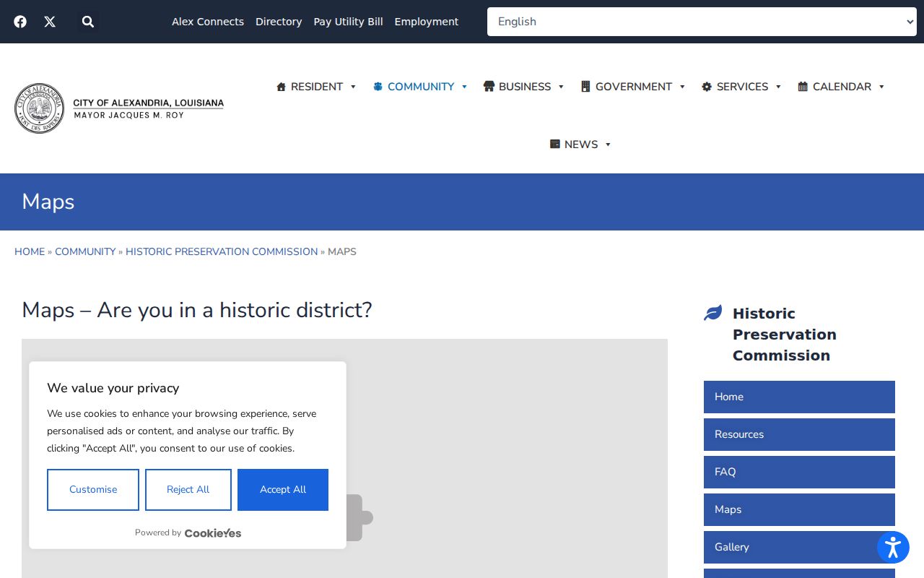Click the City of Alexandria seal logo
This screenshot has height=578, width=924.
coord(40,108)
